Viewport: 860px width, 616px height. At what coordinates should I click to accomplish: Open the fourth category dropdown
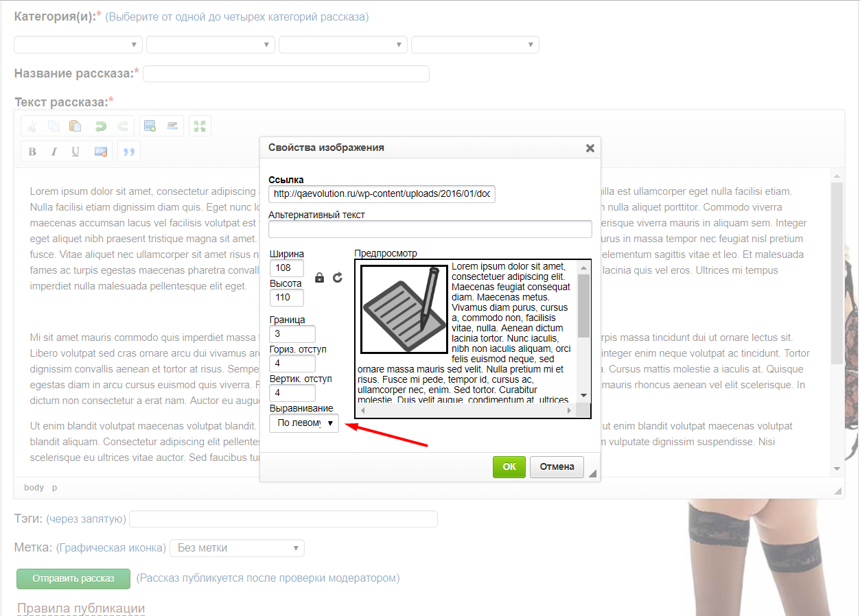[475, 45]
